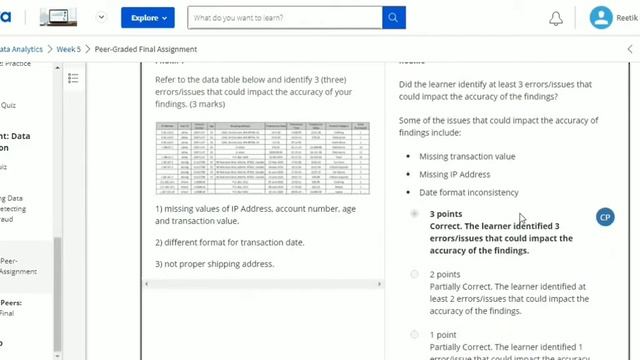
Task: Collapse panel using the top-right arrow
Action: (630, 49)
